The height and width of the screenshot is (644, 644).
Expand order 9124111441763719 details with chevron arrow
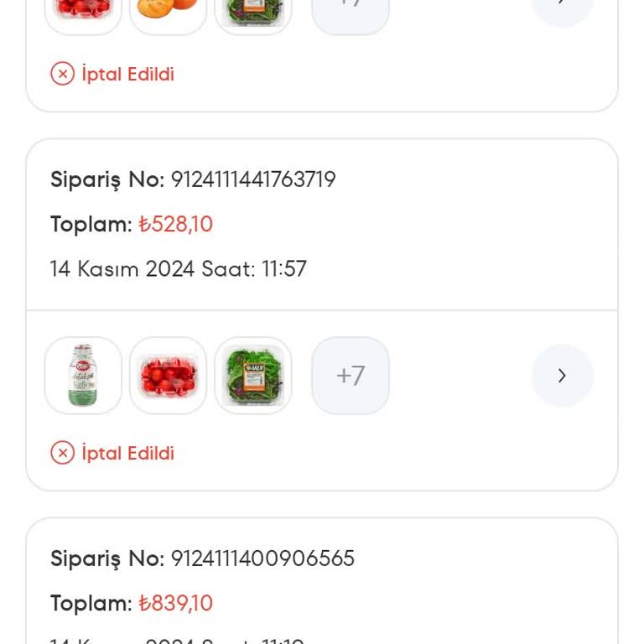tap(562, 375)
